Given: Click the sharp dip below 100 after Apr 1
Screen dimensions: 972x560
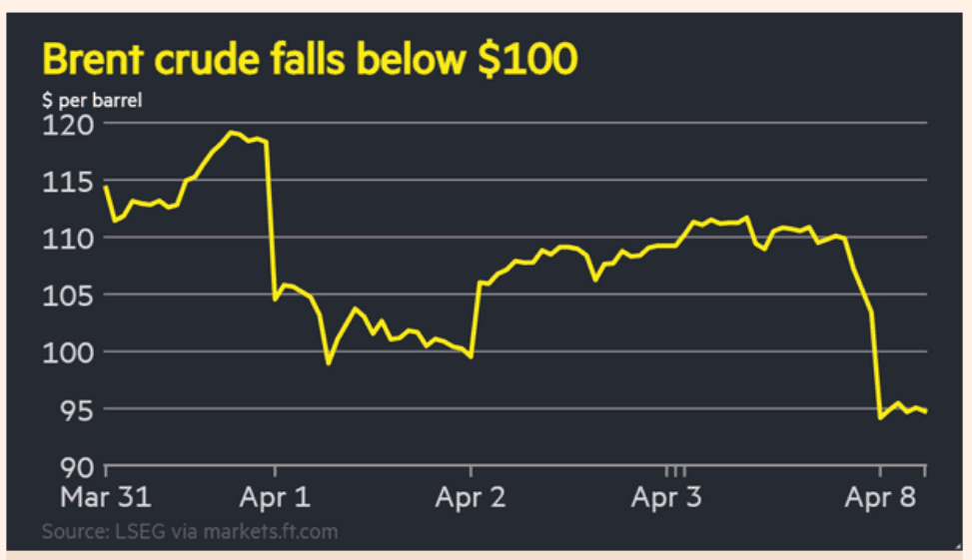Looking at the screenshot, I should coord(329,363).
